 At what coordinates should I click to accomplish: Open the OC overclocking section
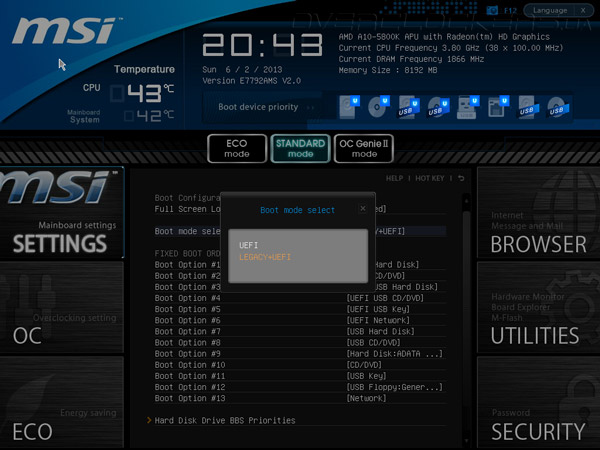(x=62, y=308)
